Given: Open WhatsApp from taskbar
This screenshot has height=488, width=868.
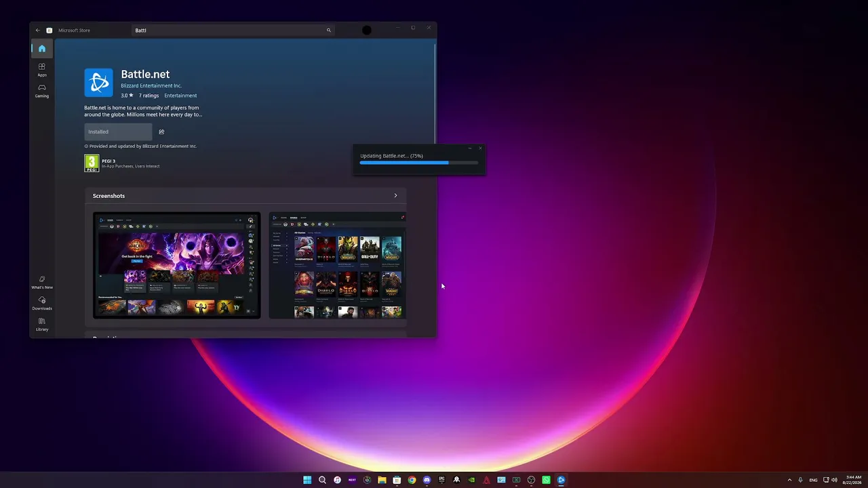Looking at the screenshot, I should 546,480.
